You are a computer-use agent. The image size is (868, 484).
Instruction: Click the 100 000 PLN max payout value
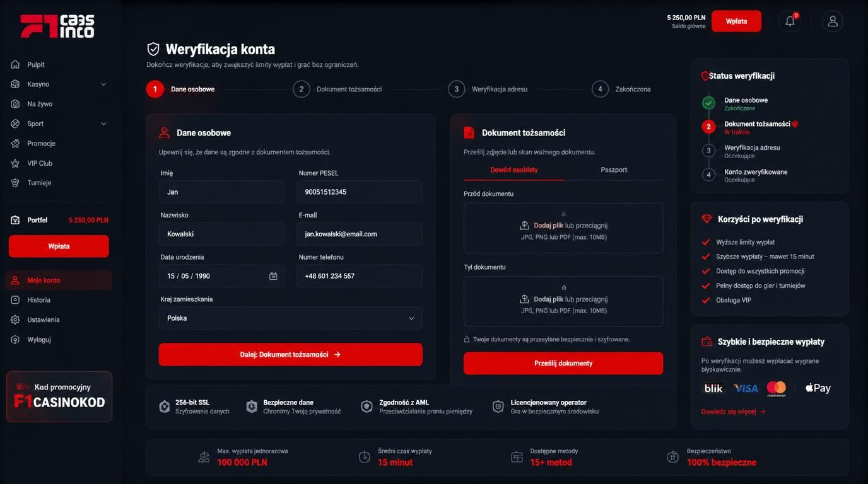tap(242, 463)
